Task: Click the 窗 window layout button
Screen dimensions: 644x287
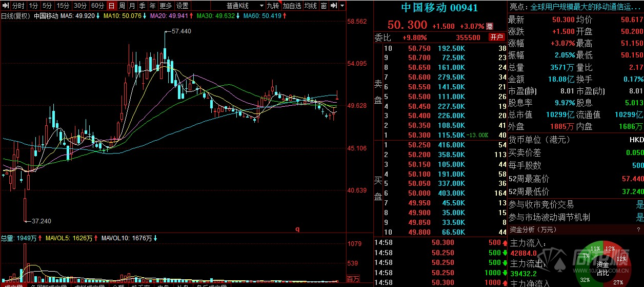Action: [x=324, y=6]
